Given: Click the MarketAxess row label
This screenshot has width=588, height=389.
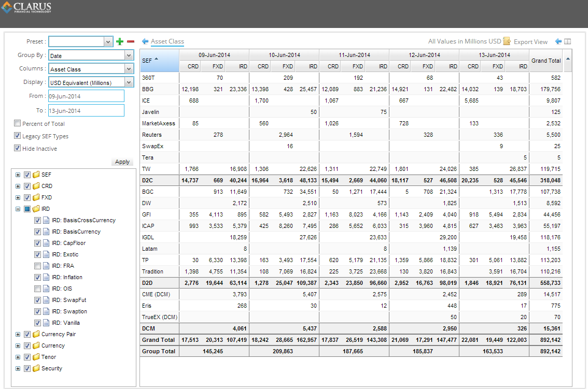Looking at the screenshot, I should tap(159, 123).
